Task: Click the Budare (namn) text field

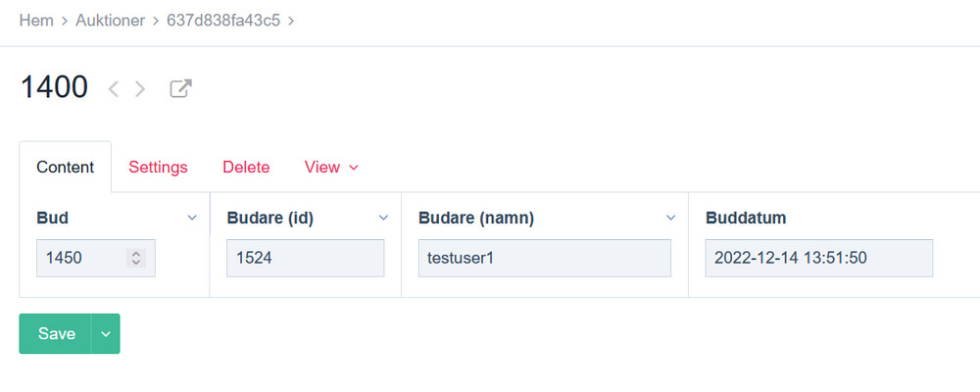Action: point(544,259)
